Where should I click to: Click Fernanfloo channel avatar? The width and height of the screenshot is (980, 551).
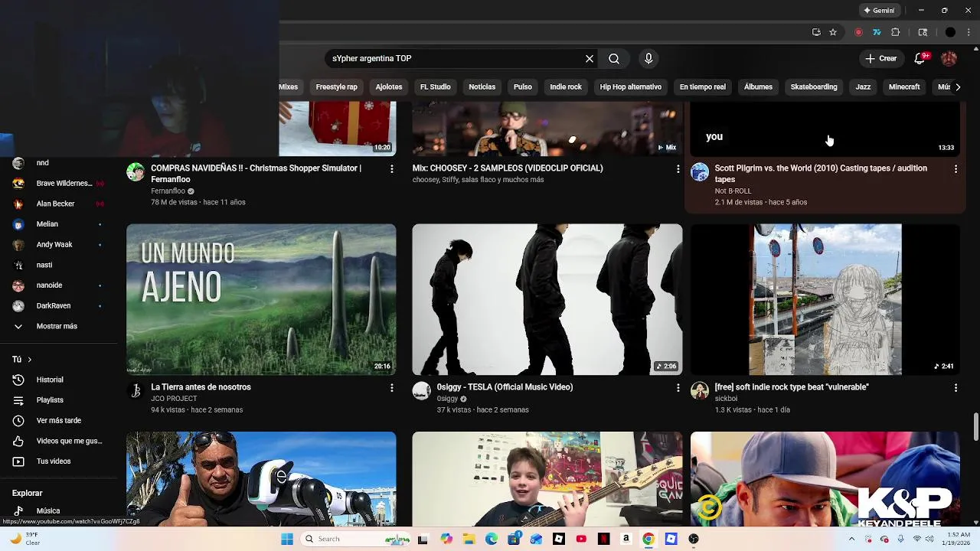point(136,171)
